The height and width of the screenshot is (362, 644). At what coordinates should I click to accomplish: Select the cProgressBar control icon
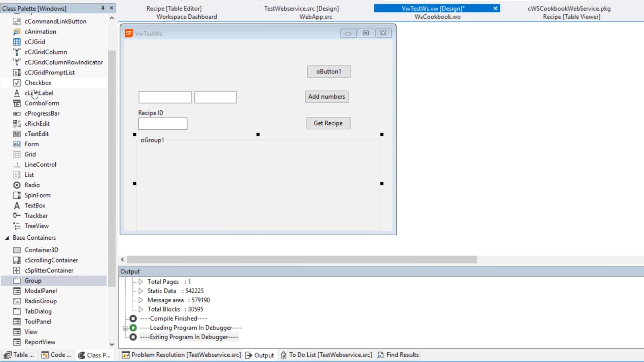coord(17,114)
